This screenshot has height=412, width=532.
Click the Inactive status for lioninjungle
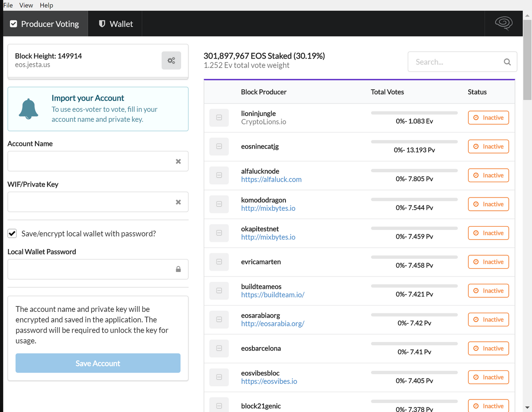(488, 118)
